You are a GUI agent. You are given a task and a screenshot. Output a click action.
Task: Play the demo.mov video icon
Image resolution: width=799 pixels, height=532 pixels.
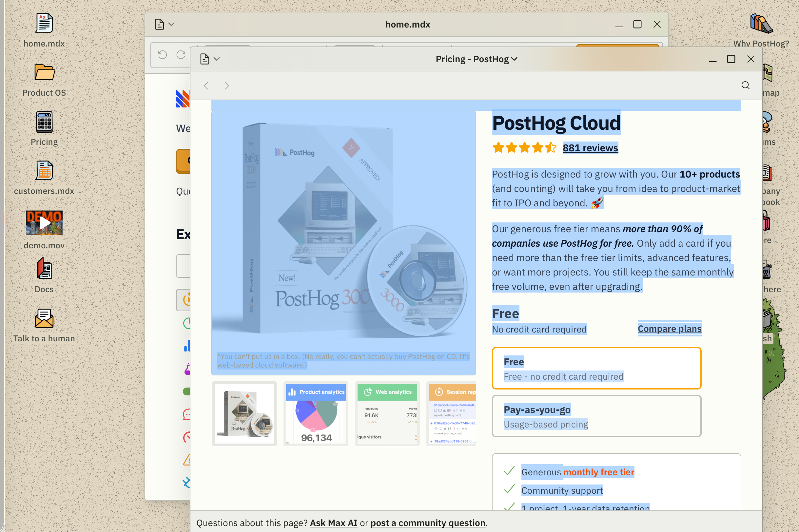(x=44, y=223)
